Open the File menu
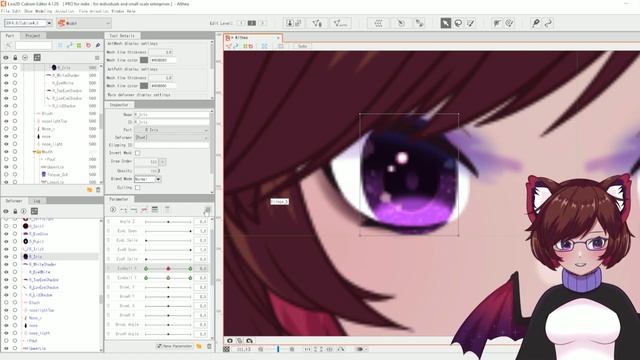 (x=5, y=11)
